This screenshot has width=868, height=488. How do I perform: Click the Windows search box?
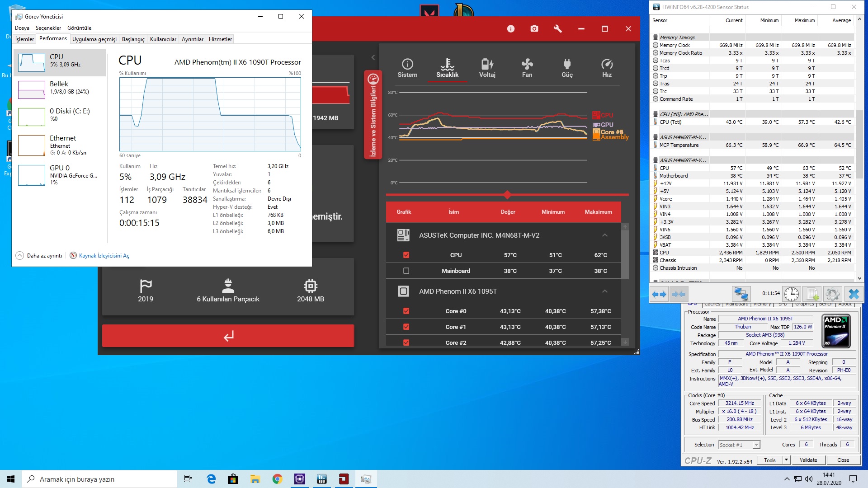click(x=99, y=479)
